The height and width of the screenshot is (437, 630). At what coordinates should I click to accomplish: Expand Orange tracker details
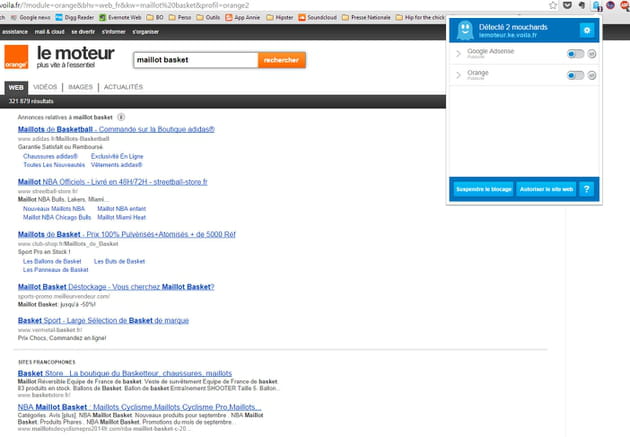pyautogui.click(x=458, y=75)
